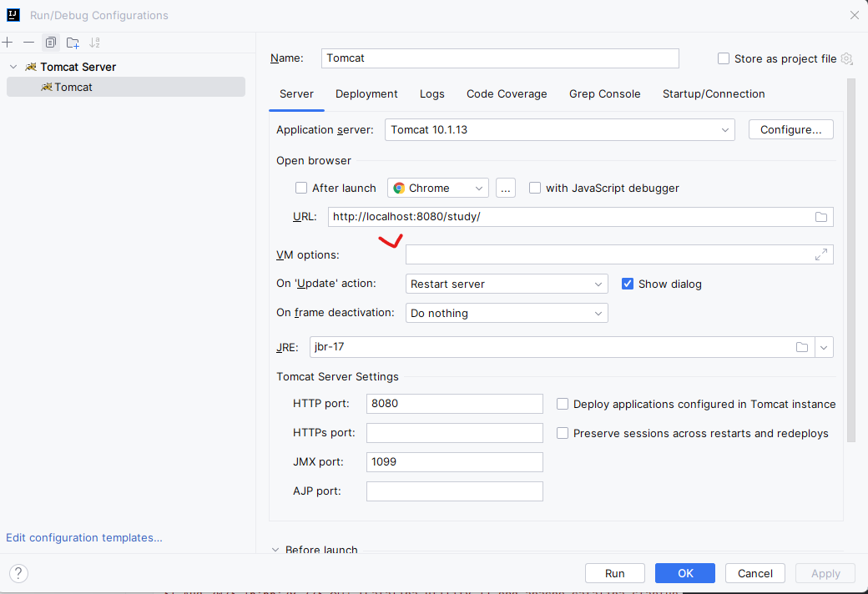Close the Run/Debug Configurations dialog
This screenshot has width=868, height=594.
click(x=854, y=15)
